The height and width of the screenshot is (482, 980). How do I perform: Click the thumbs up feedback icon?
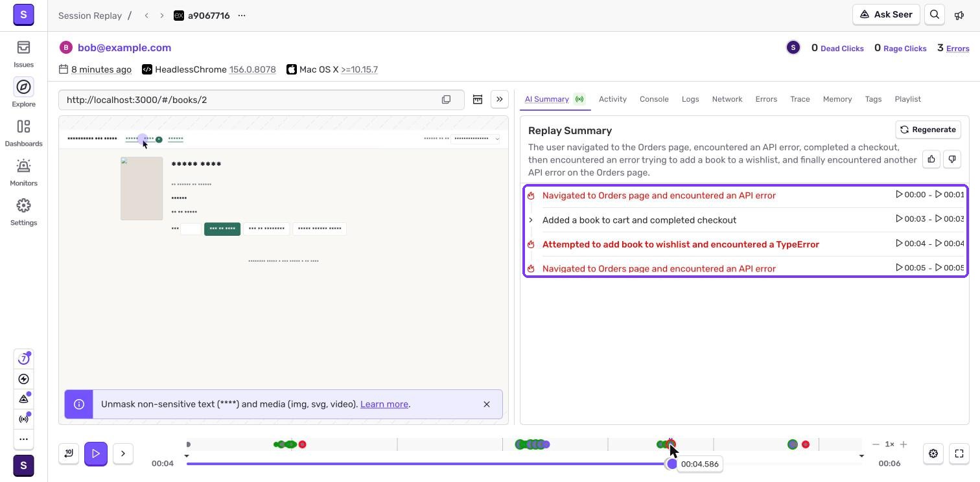tap(931, 159)
